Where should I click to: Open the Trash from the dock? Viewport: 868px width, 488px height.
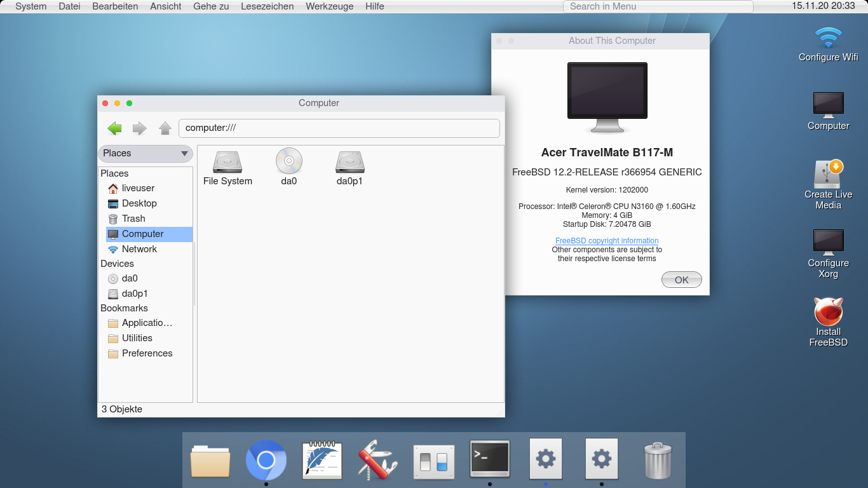click(658, 459)
